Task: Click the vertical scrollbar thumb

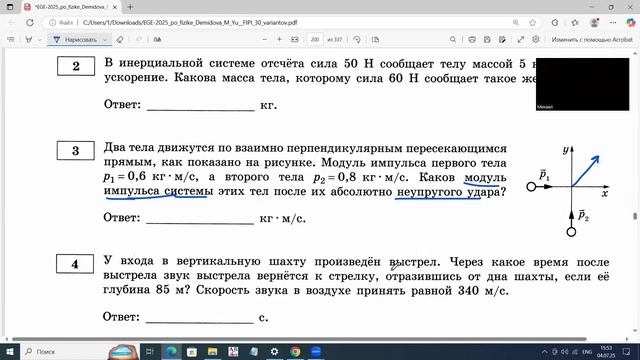Action: coord(635,216)
